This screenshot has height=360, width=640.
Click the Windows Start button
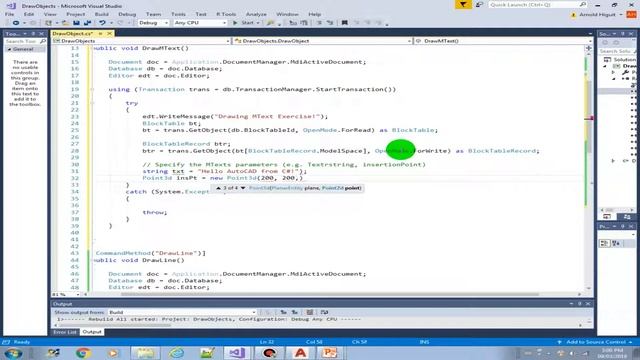point(13,353)
